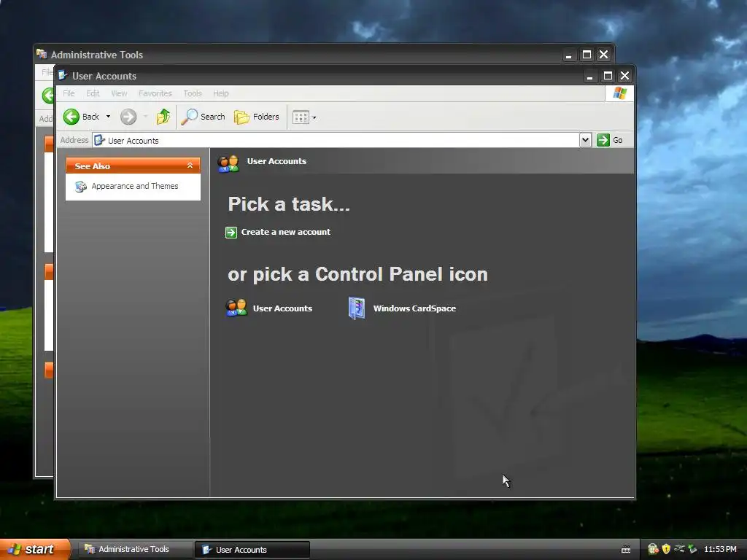The image size is (747, 560).
Task: Click the green arrow task icon
Action: coord(231,233)
